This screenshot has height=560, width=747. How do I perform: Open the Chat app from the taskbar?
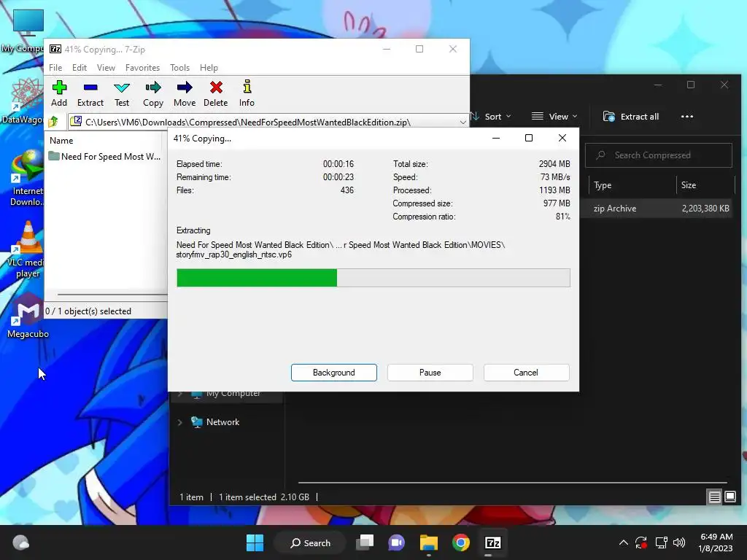tap(396, 542)
